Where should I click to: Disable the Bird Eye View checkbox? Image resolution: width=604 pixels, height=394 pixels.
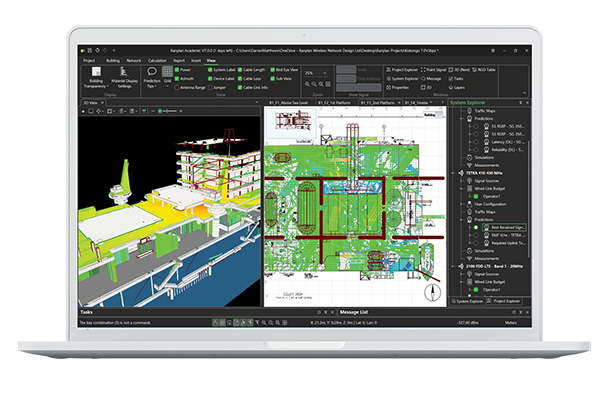[273, 70]
